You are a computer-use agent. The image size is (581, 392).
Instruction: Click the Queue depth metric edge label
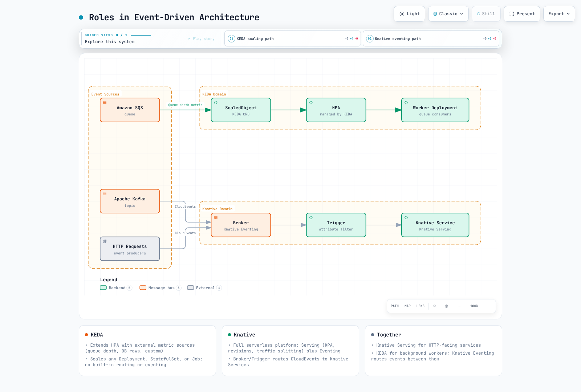(x=185, y=105)
